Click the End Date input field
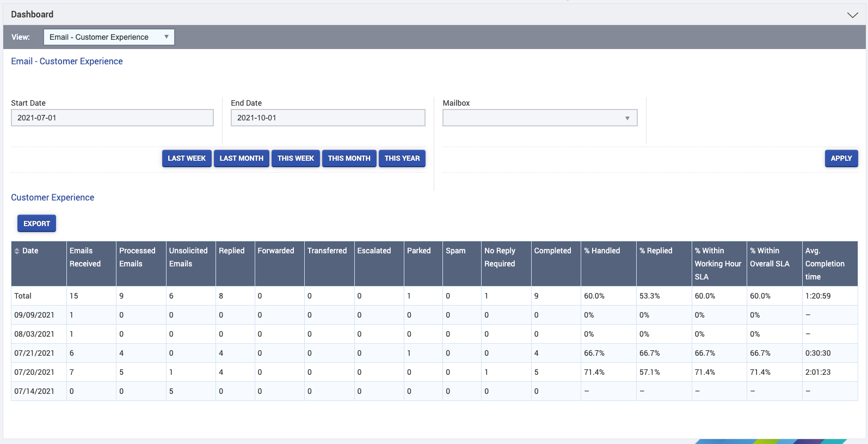Image resolution: width=868 pixels, height=444 pixels. pos(328,118)
